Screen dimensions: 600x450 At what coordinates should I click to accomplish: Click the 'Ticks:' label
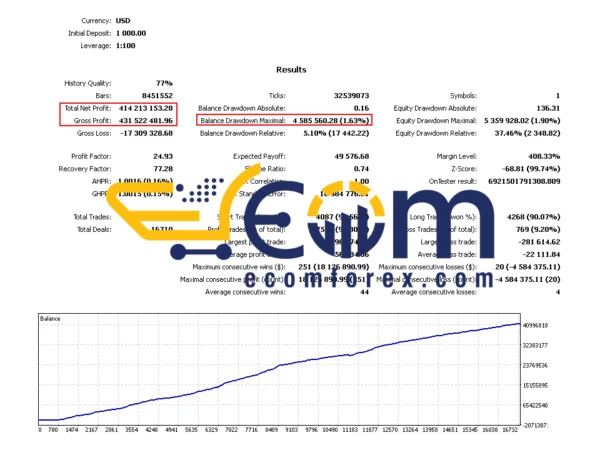277,96
